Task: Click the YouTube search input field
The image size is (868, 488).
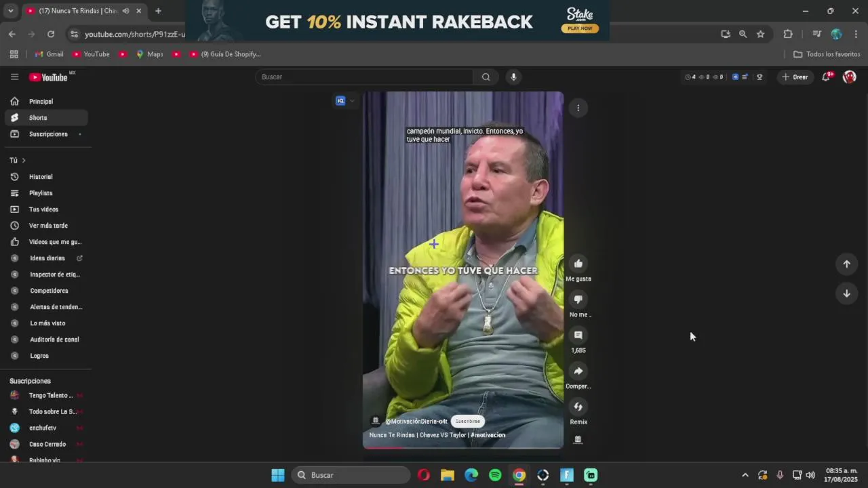Action: click(x=364, y=77)
